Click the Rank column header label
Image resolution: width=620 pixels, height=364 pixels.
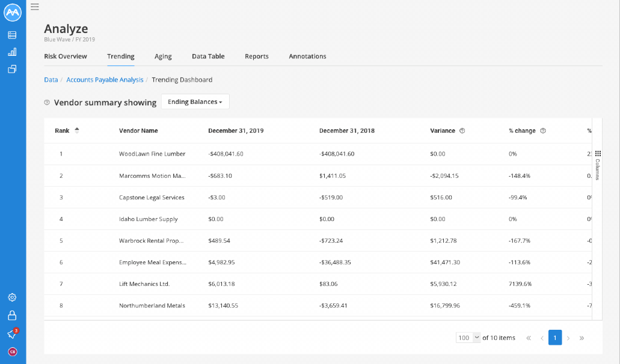[x=62, y=131]
